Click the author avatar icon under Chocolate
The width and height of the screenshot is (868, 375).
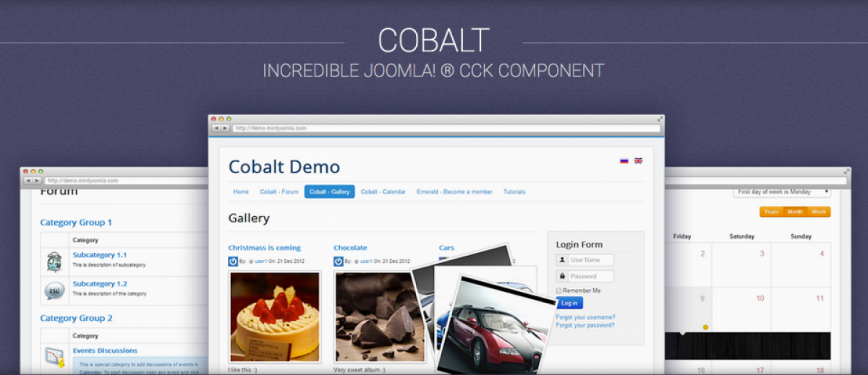click(339, 262)
